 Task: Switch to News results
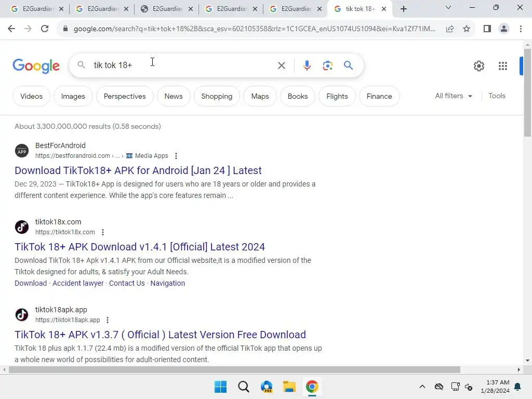[174, 96]
